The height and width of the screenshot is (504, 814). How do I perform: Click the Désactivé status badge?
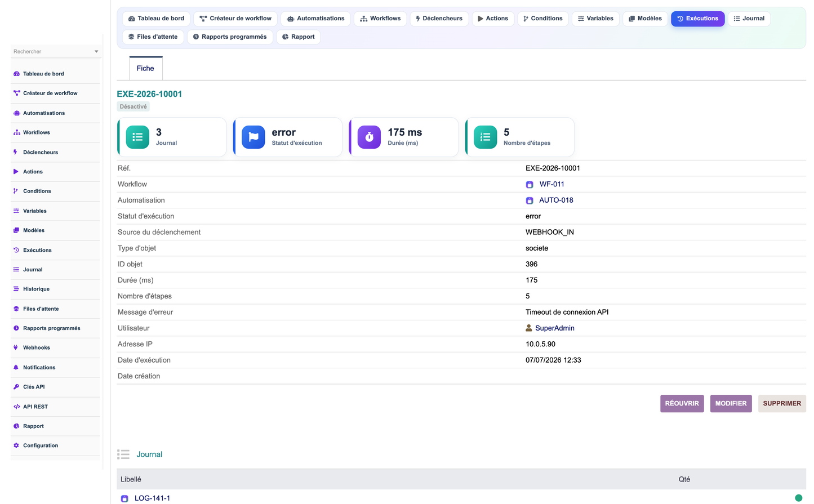133,106
